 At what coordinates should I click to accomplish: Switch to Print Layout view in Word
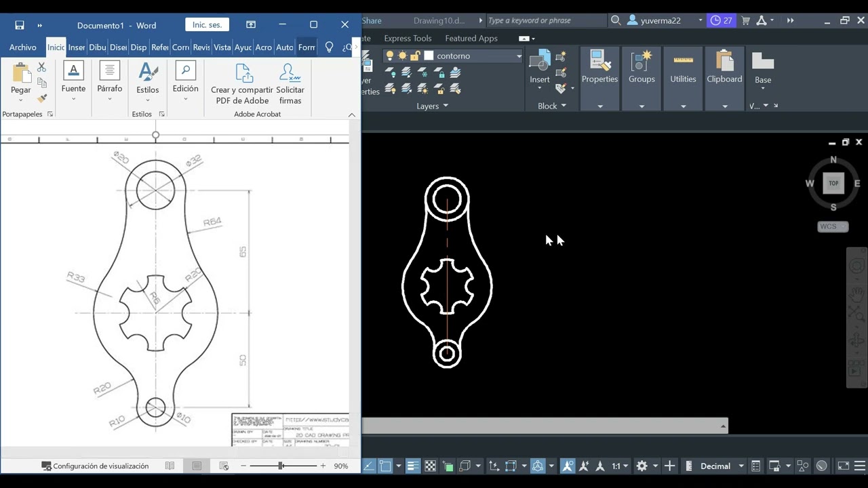[x=197, y=466]
